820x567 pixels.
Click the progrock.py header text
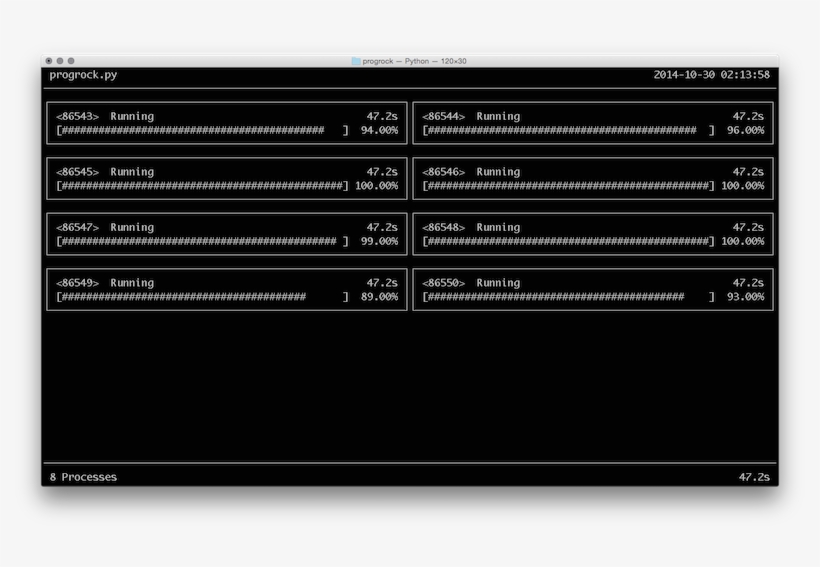83,75
